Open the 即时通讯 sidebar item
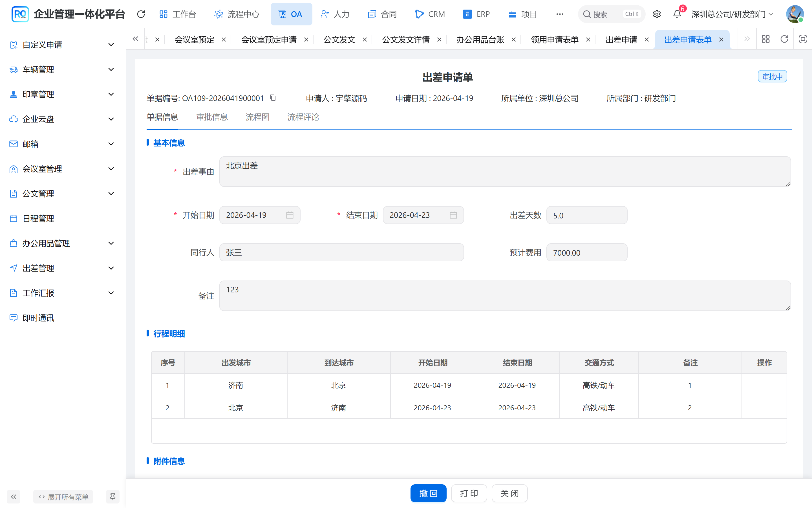This screenshot has width=812, height=508. 63,318
